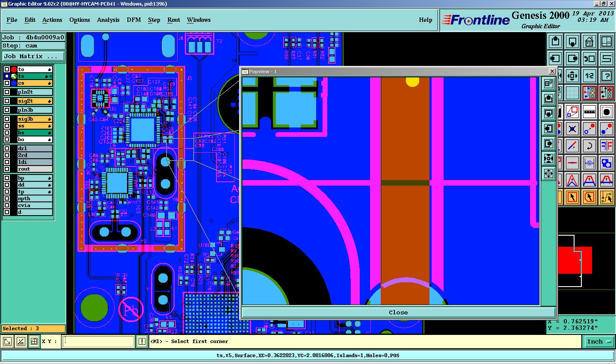Image resolution: width=616 pixels, height=364 pixels.
Task: Open the Rout menu
Action: [174, 20]
